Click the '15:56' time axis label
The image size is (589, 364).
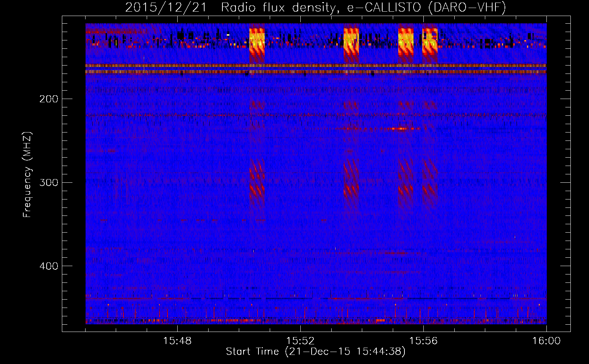423,341
